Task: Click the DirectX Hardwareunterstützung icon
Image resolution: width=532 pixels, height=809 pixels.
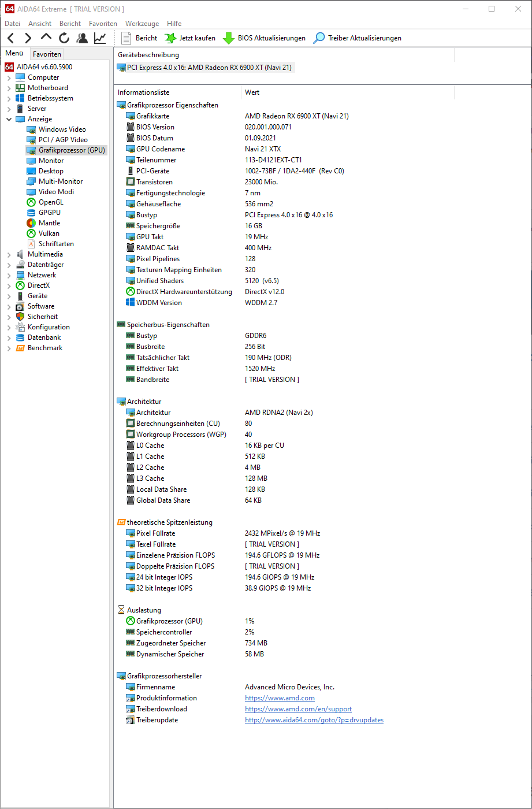Action: pos(131,292)
